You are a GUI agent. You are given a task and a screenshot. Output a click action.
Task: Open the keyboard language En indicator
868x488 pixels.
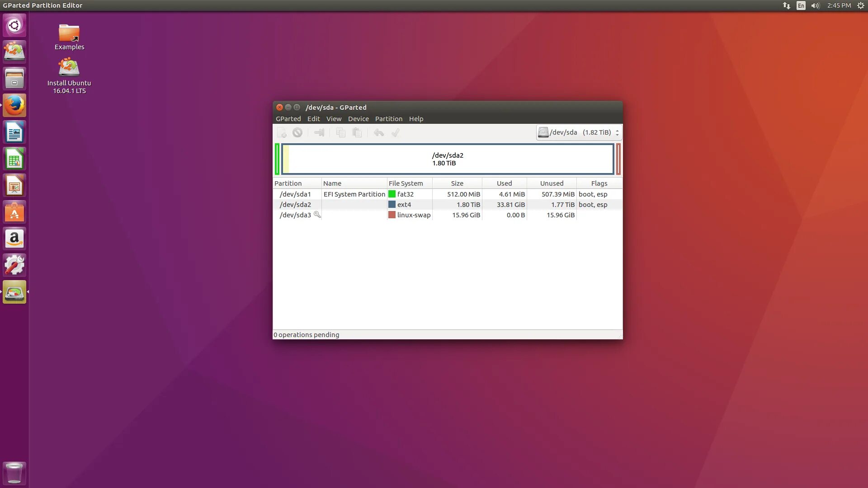[801, 5]
